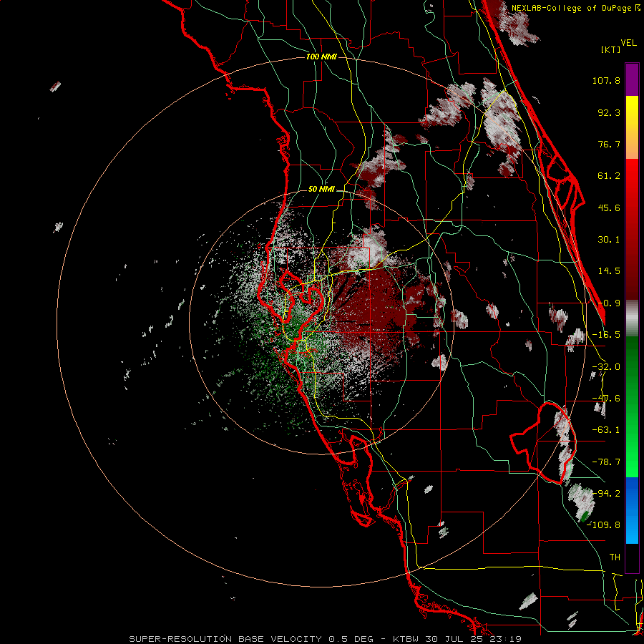Select the -32.0 scale value
The height and width of the screenshot is (644, 644).
click(x=606, y=367)
